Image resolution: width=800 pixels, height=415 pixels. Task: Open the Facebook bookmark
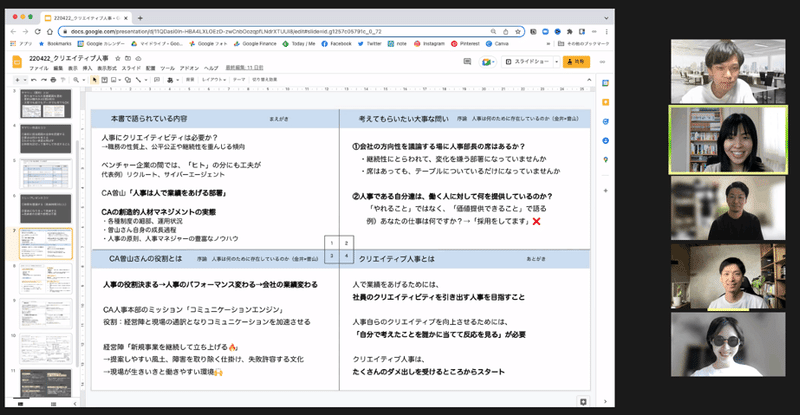pyautogui.click(x=337, y=44)
